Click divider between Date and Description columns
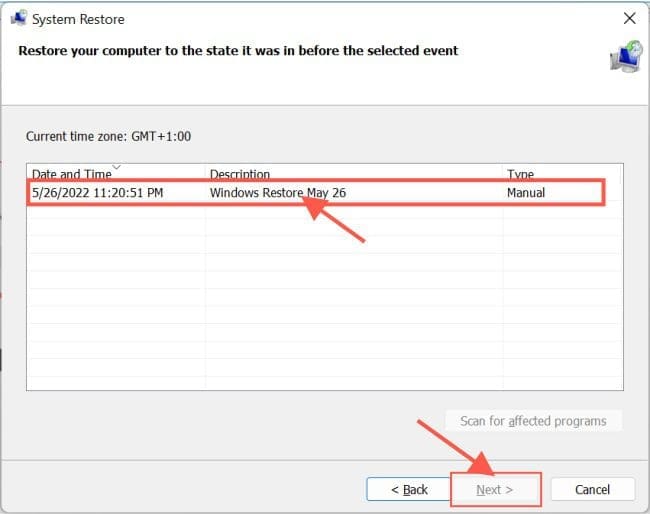 (205, 174)
